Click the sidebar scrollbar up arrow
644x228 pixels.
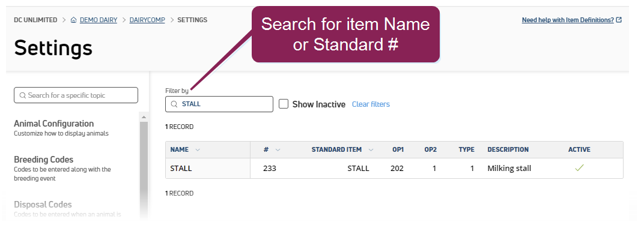pyautogui.click(x=144, y=117)
